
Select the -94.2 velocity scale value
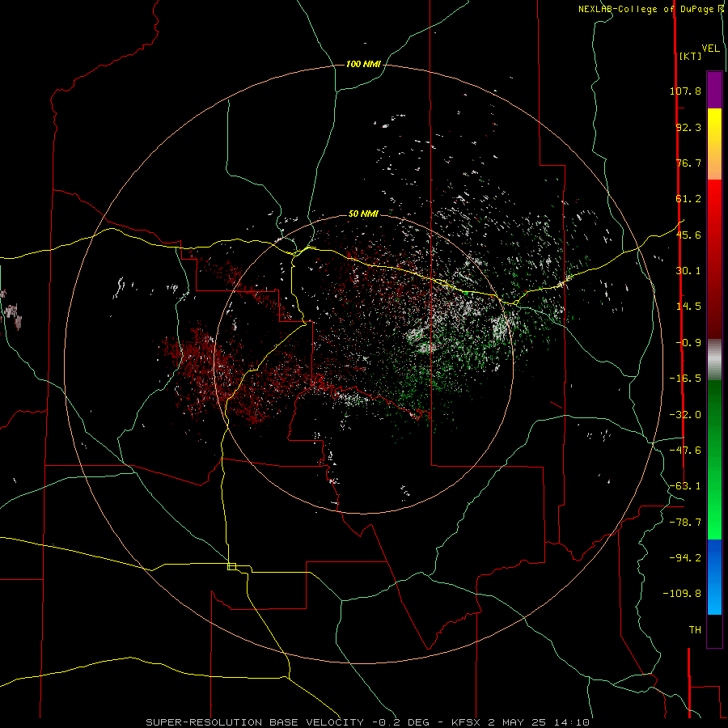[x=685, y=557]
